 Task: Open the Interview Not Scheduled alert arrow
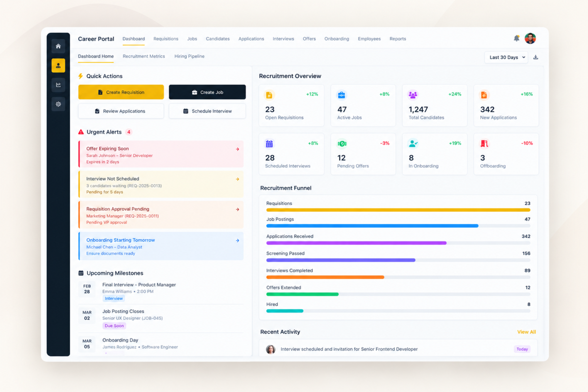(237, 179)
